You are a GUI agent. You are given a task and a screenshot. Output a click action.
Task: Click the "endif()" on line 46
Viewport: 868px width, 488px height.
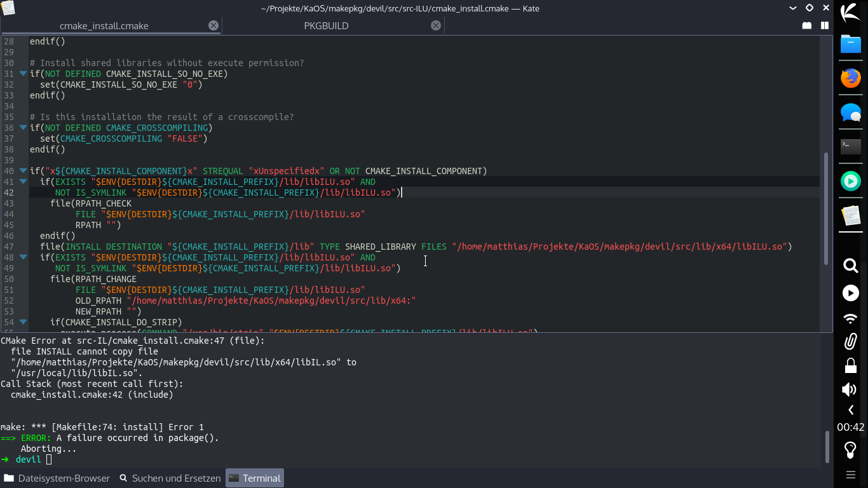(x=57, y=236)
